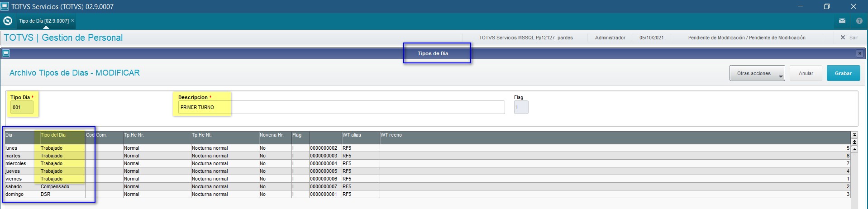The height and width of the screenshot is (209, 868).
Task: Open the mail envelope icon
Action: 842,21
